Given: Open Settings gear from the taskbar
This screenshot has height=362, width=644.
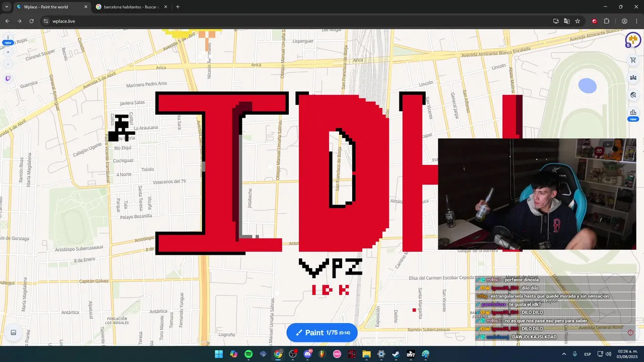Looking at the screenshot, I should click(381, 354).
